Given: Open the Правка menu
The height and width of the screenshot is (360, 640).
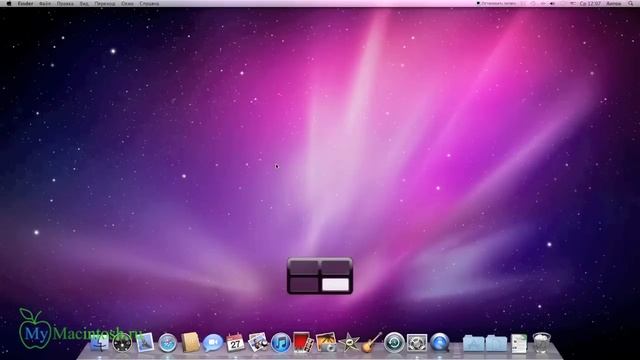Looking at the screenshot, I should (65, 3).
